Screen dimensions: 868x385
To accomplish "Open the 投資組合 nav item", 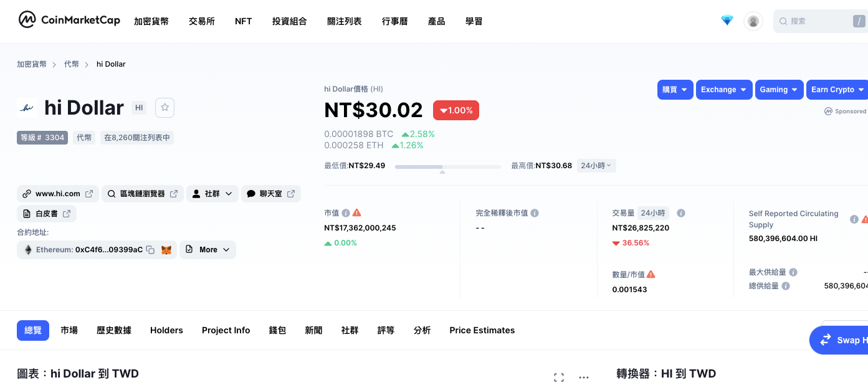I will (x=290, y=21).
